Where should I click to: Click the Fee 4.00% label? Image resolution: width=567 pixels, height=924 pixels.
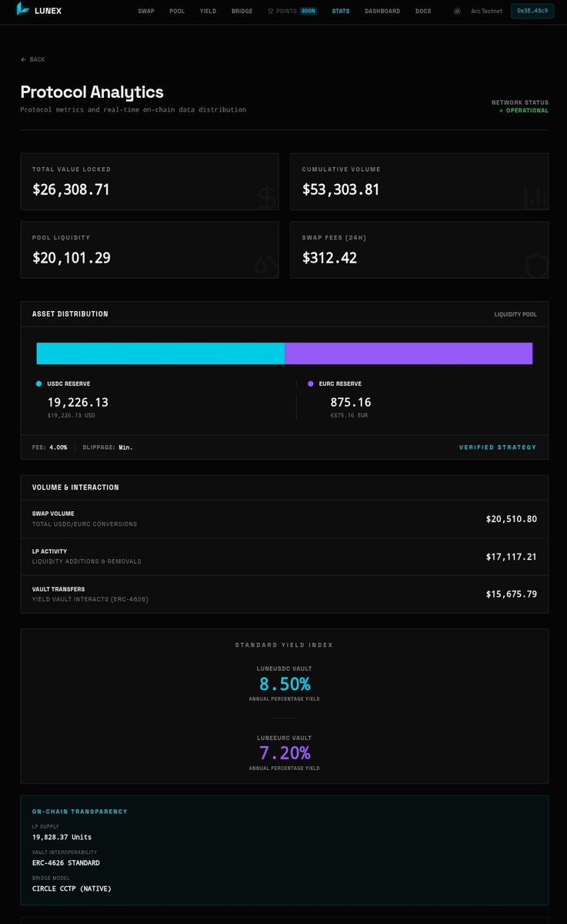coord(49,447)
